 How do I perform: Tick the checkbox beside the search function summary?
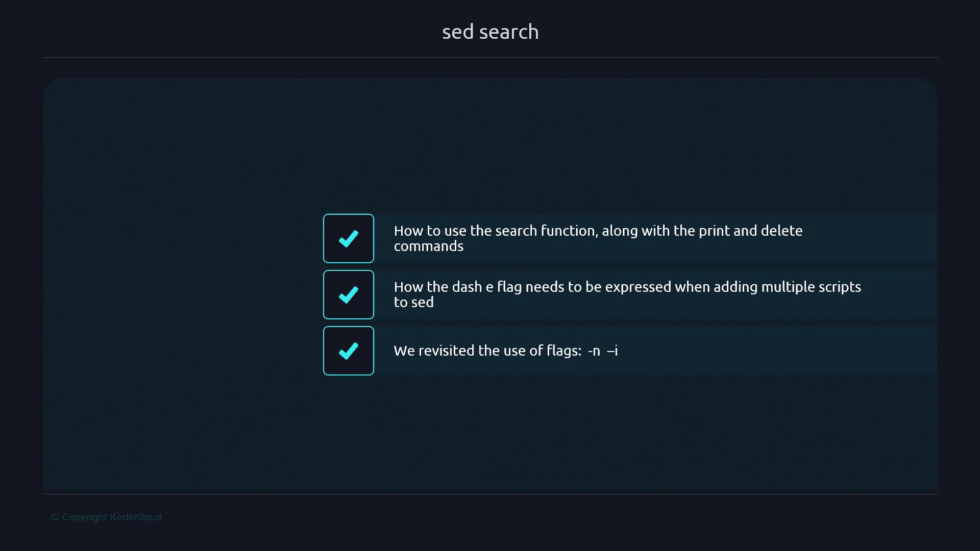click(349, 238)
